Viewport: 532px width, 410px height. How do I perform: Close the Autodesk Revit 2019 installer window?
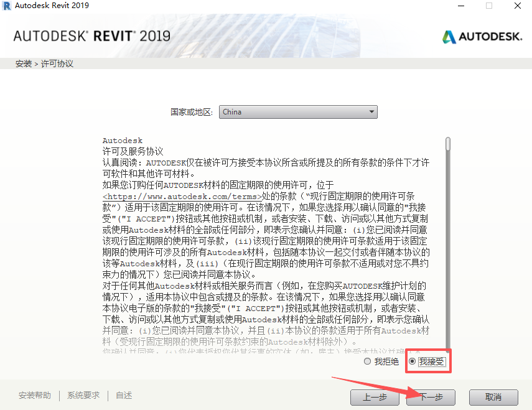click(518, 6)
